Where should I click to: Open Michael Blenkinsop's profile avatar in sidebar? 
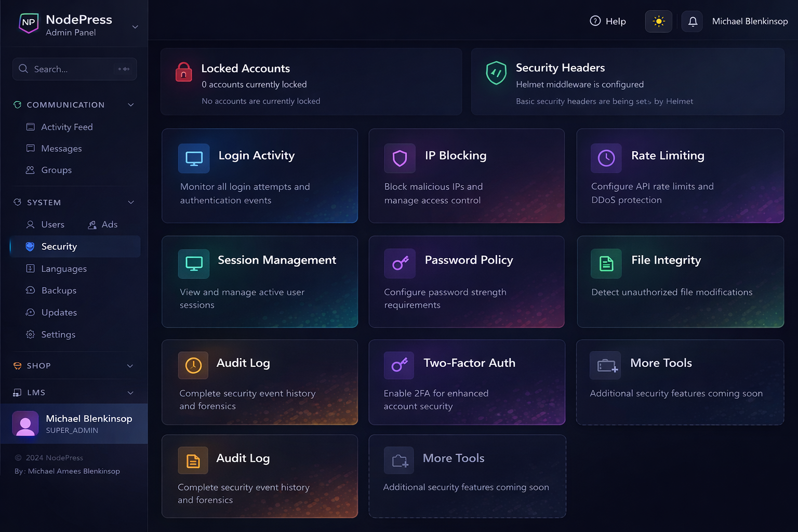25,424
